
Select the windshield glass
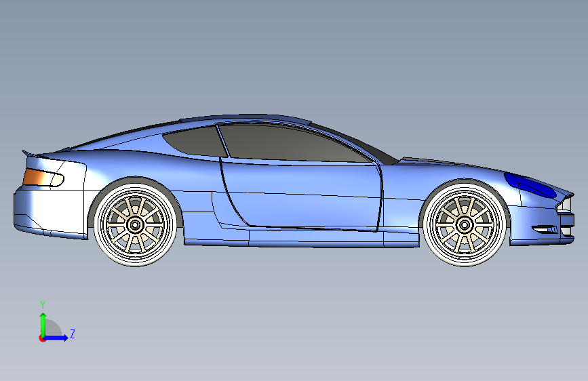point(356,144)
